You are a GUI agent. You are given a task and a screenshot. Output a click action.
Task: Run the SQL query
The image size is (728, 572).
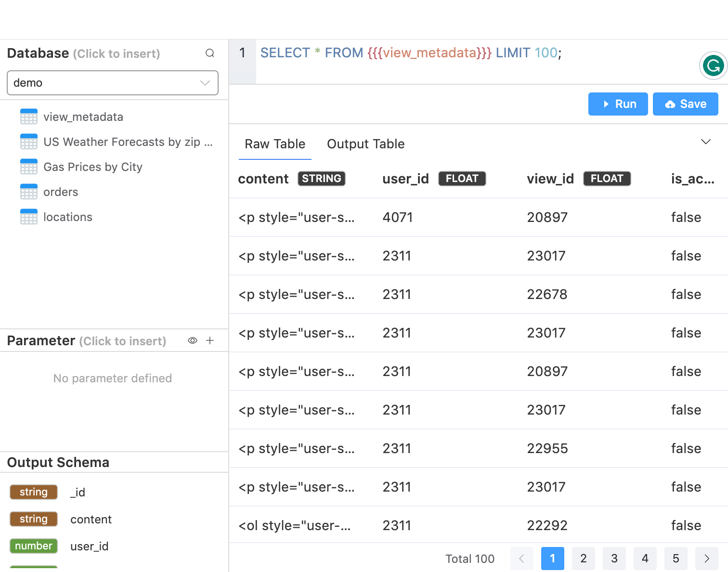(618, 104)
